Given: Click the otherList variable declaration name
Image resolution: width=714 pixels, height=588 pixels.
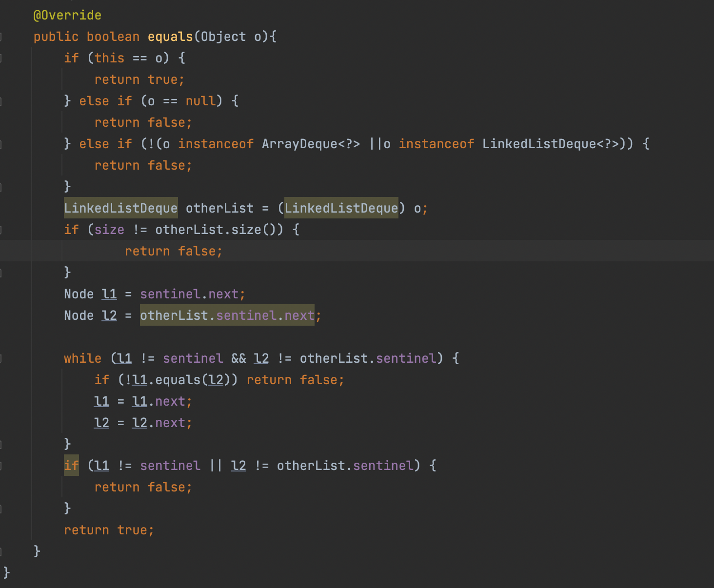Looking at the screenshot, I should 219,209.
